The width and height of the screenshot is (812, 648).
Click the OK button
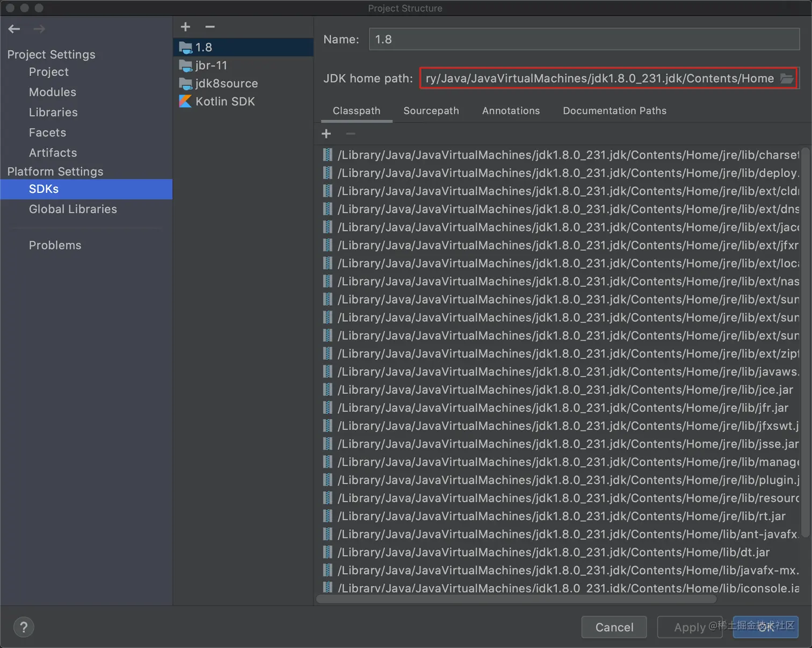coord(766,627)
